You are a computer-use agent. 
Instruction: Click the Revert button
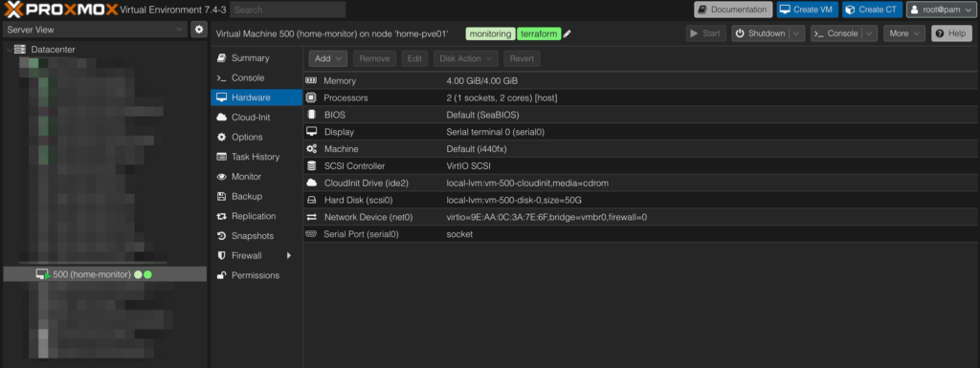click(x=522, y=58)
